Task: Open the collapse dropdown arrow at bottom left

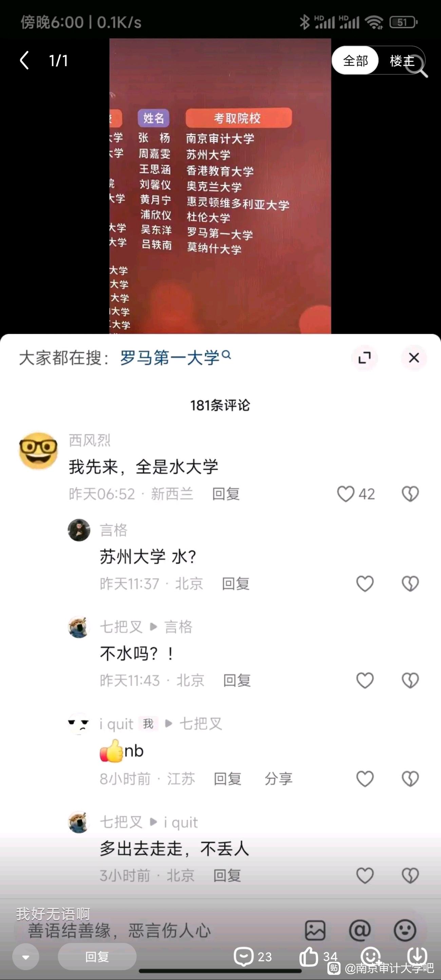Action: pyautogui.click(x=26, y=957)
